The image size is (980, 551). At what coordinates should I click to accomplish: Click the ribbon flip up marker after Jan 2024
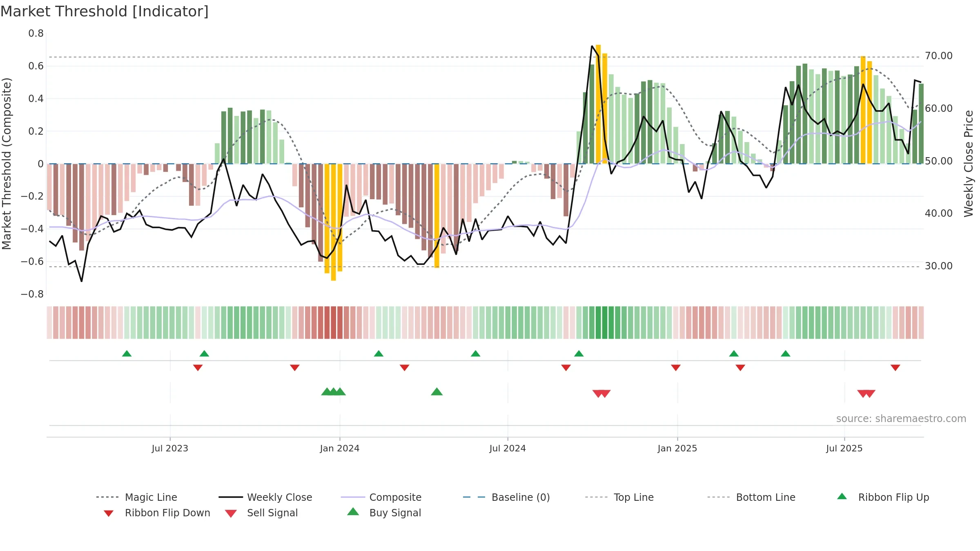pos(379,353)
